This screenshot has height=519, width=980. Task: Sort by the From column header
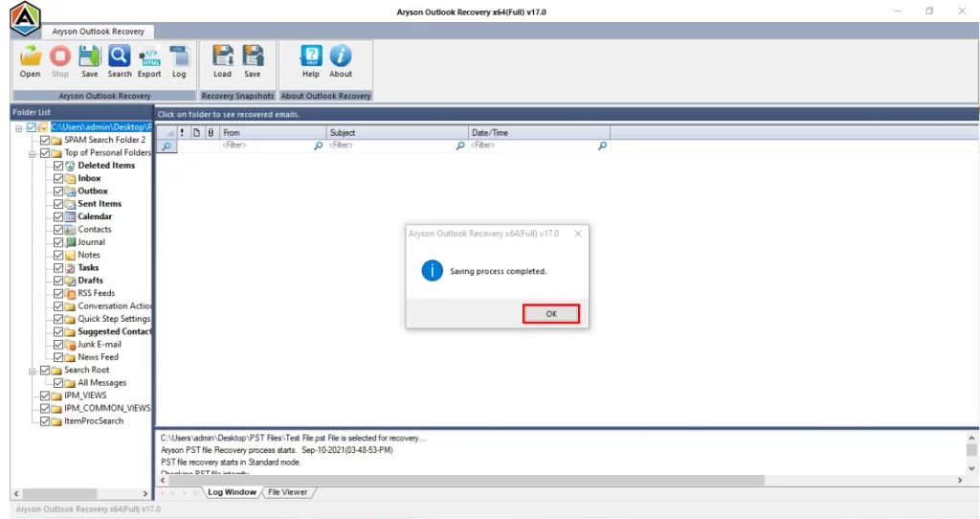pyautogui.click(x=273, y=132)
